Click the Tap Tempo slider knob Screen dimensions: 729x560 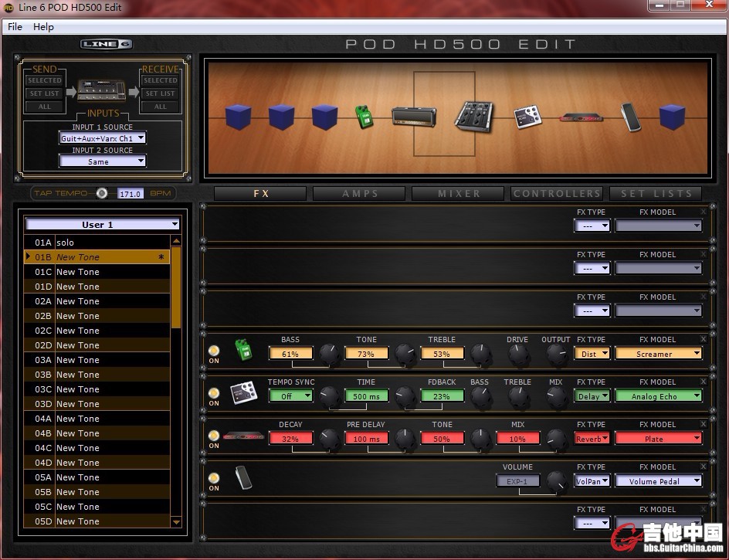coord(102,193)
